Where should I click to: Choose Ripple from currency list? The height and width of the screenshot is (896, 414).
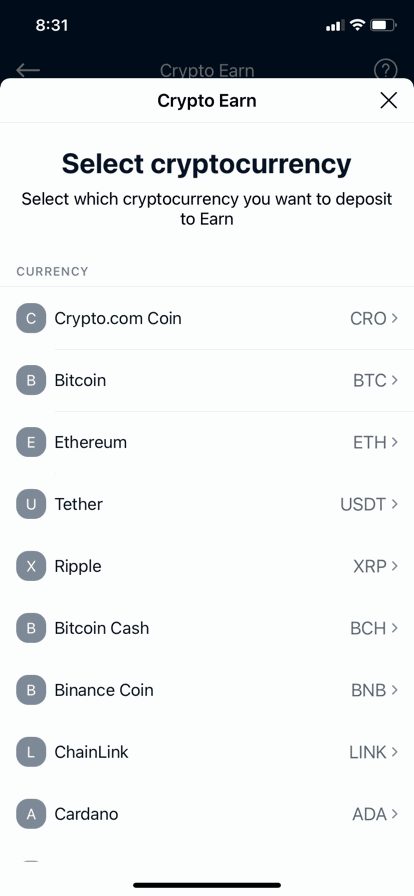(207, 566)
